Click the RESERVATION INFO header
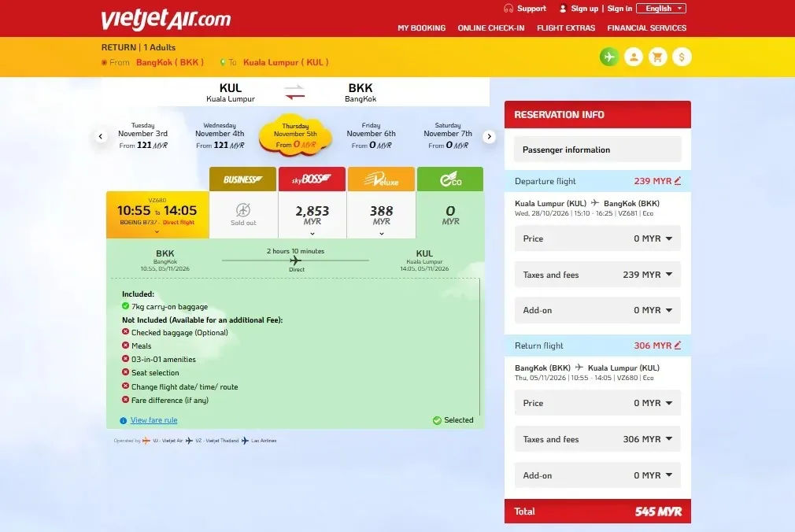 point(597,115)
